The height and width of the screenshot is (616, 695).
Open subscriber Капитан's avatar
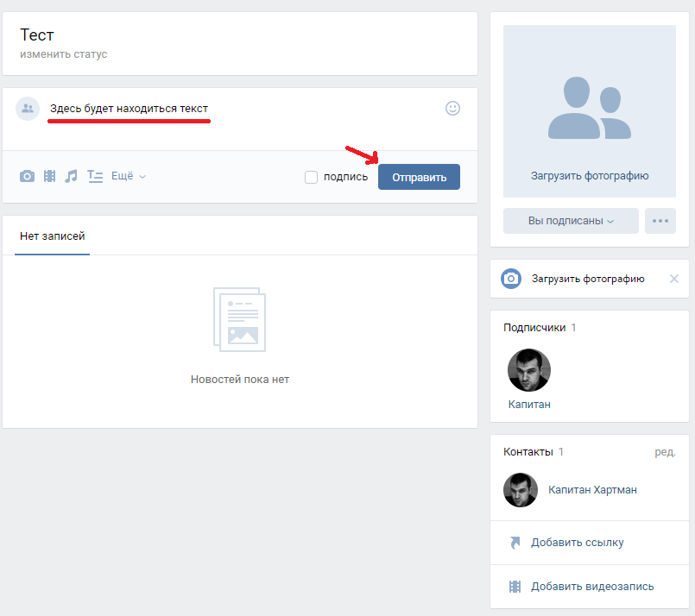click(529, 370)
